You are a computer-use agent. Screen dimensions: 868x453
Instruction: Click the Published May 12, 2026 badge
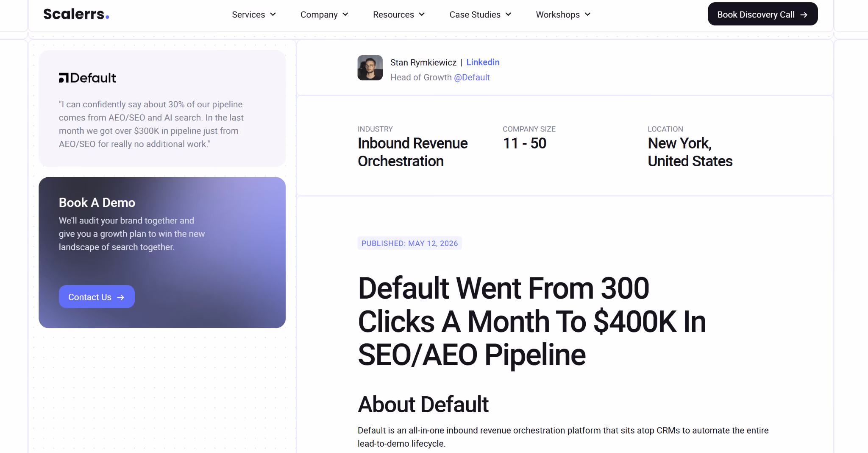coord(409,243)
